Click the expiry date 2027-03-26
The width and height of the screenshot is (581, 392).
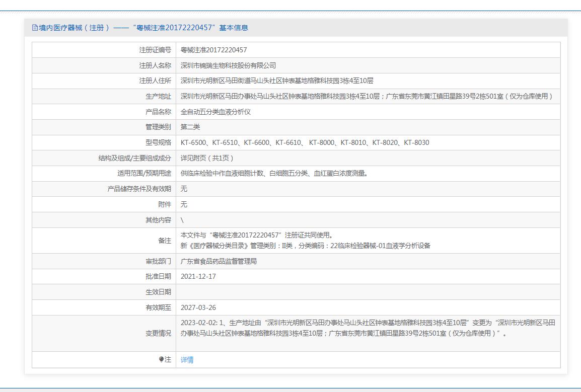[x=198, y=307]
